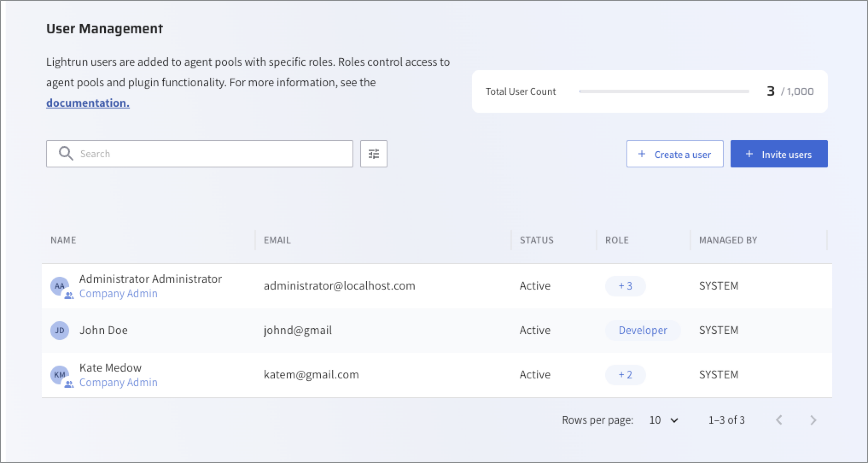Click Developer role badge for John Doe

click(643, 330)
